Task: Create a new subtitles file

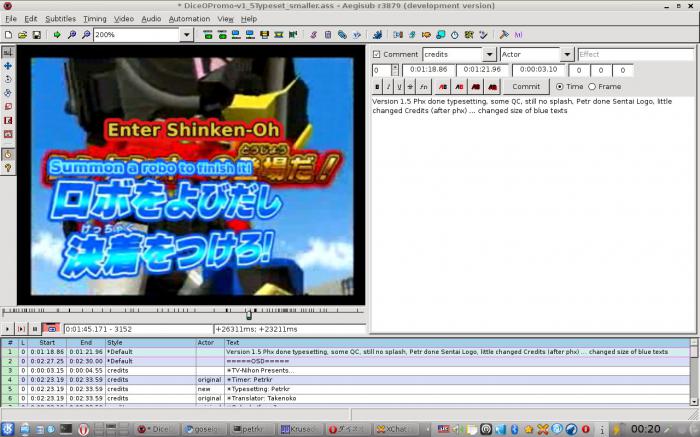Action: (8, 34)
